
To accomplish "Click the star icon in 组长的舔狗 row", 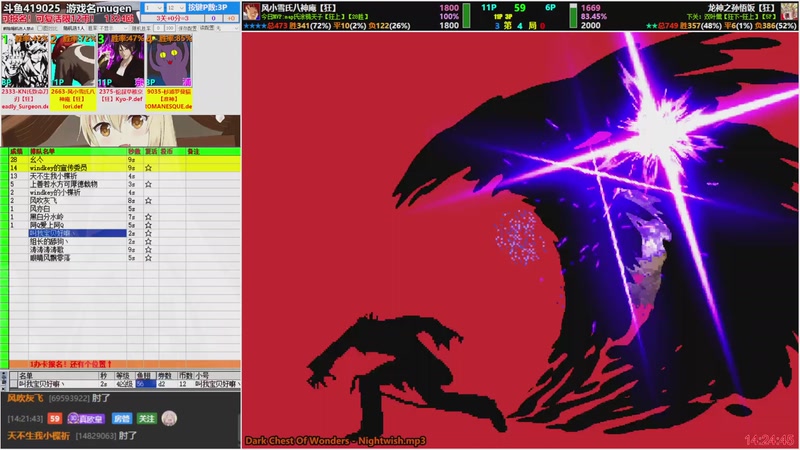I will (148, 241).
